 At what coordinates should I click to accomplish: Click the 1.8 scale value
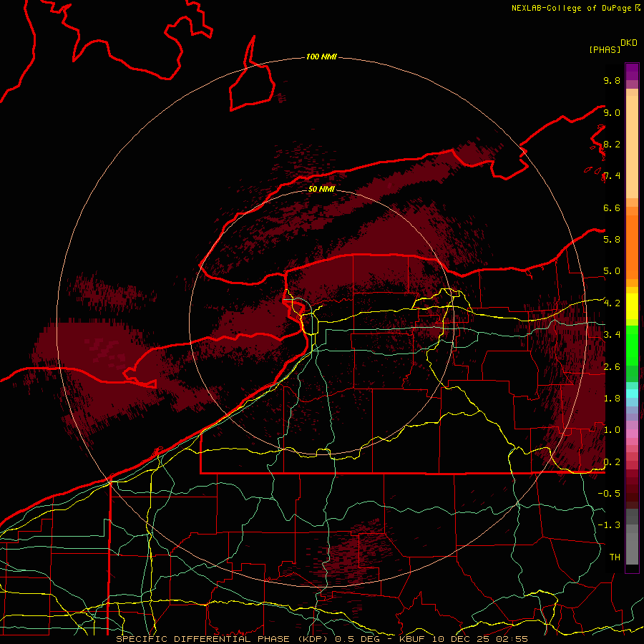pos(612,399)
